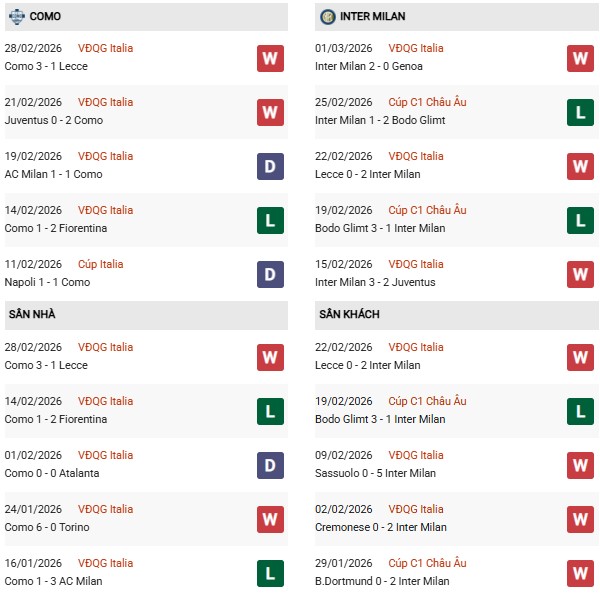Click the W badge for Juventus 0-2 Como
Image resolution: width=600 pixels, height=593 pixels.
pos(270,112)
